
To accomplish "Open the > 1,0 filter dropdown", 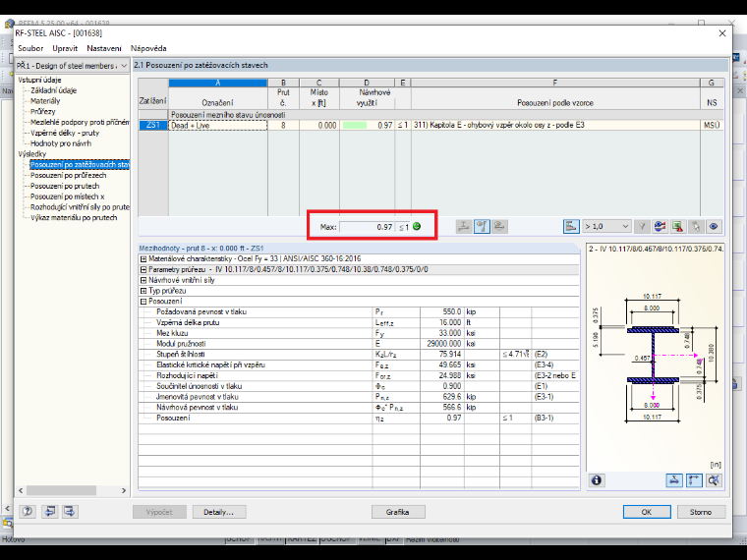I will [x=607, y=227].
